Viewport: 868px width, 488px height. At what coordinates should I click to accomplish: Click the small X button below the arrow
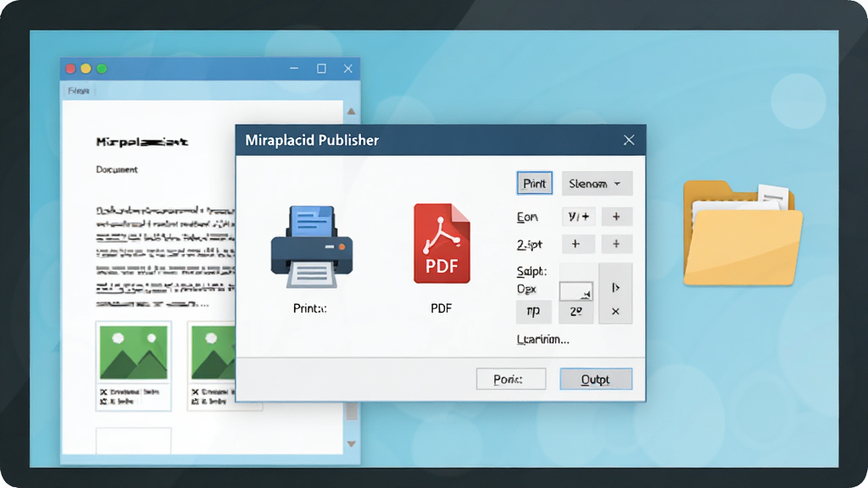[615, 312]
